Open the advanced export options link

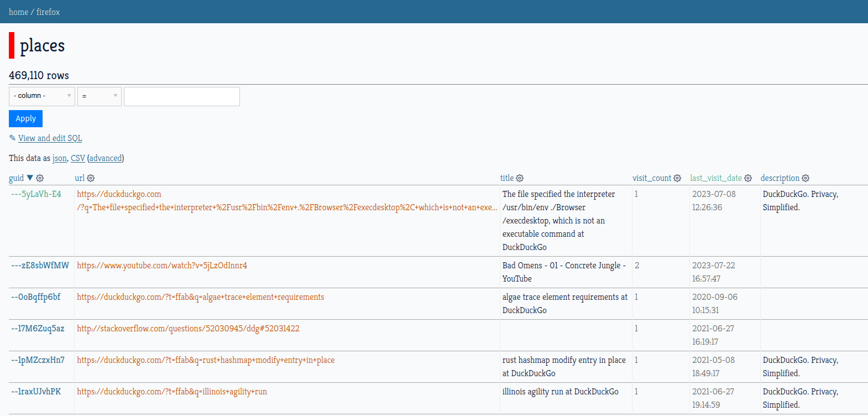click(x=106, y=158)
